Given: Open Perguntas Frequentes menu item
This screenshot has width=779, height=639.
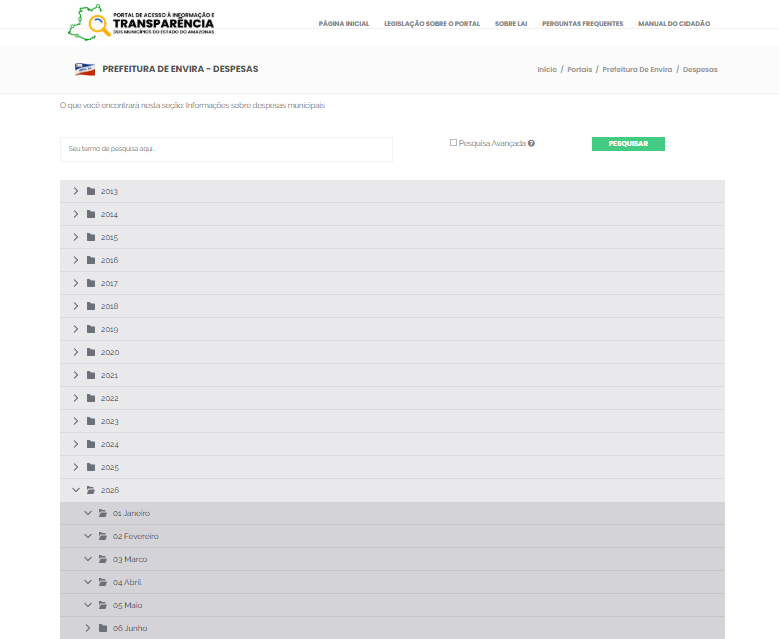Looking at the screenshot, I should click(582, 24).
